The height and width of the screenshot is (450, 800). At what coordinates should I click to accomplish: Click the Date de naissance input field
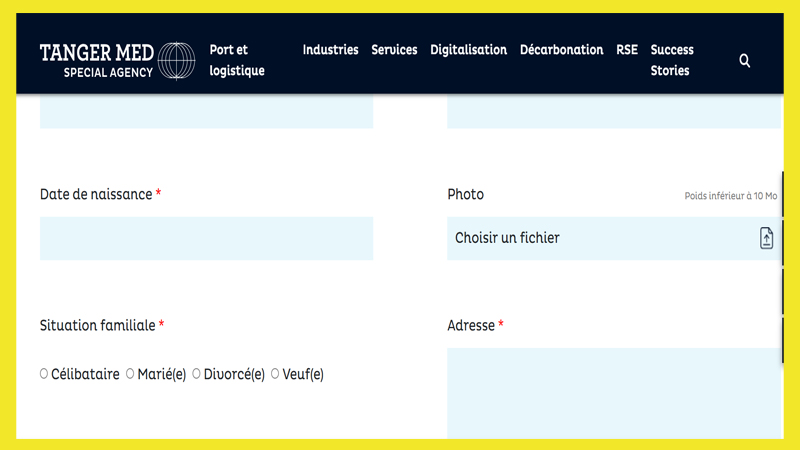point(207,238)
